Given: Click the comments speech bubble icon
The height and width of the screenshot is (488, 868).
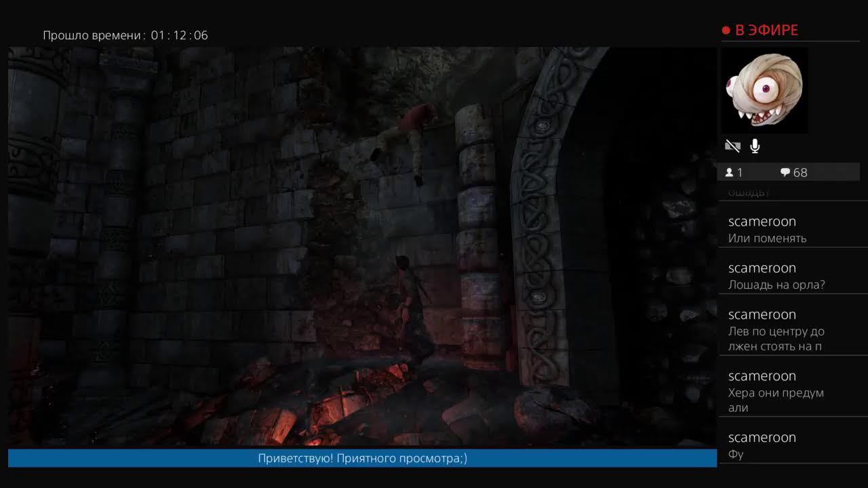Looking at the screenshot, I should pyautogui.click(x=785, y=173).
